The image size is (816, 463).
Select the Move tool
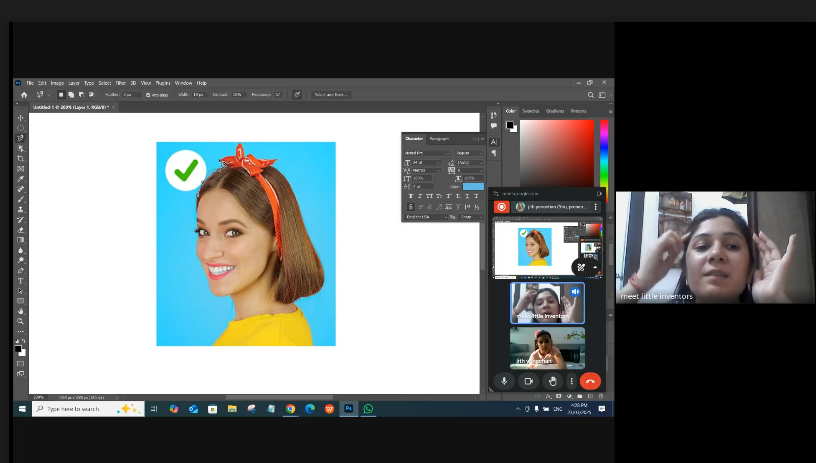[x=21, y=118]
